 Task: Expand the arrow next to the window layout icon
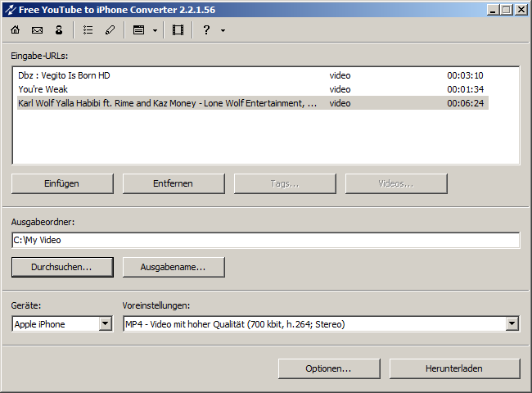(155, 30)
